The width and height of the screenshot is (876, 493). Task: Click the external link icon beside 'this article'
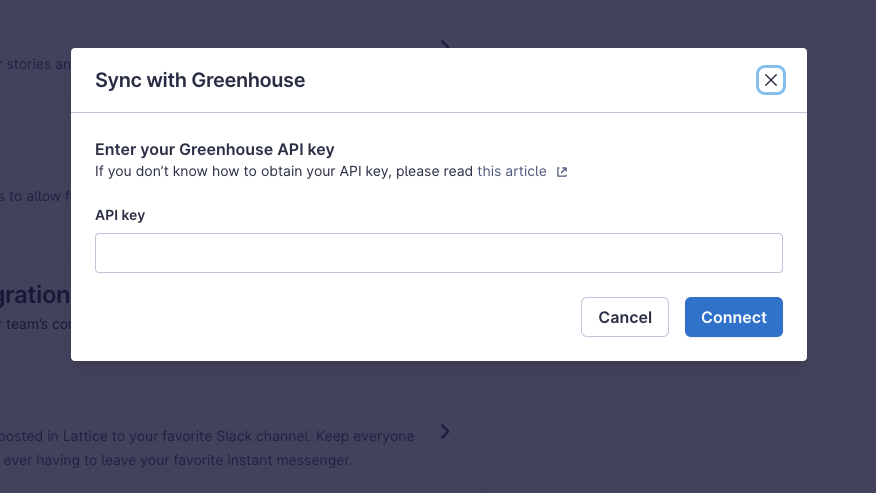click(x=561, y=172)
